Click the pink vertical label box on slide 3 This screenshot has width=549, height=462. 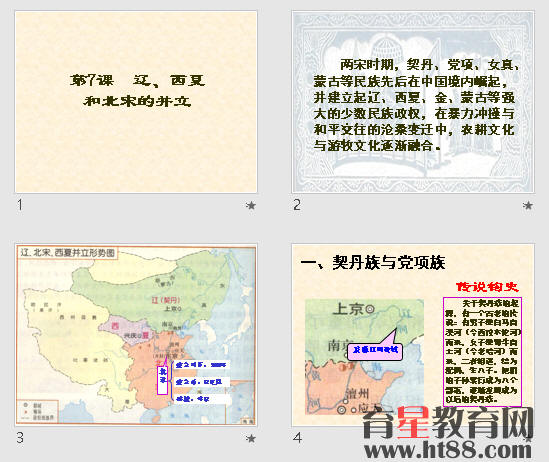(x=162, y=380)
